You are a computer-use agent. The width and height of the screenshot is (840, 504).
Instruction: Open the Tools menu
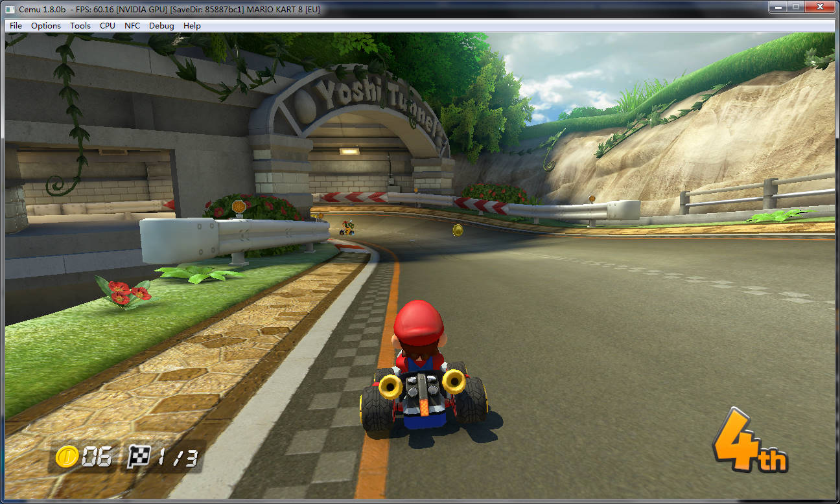point(80,26)
